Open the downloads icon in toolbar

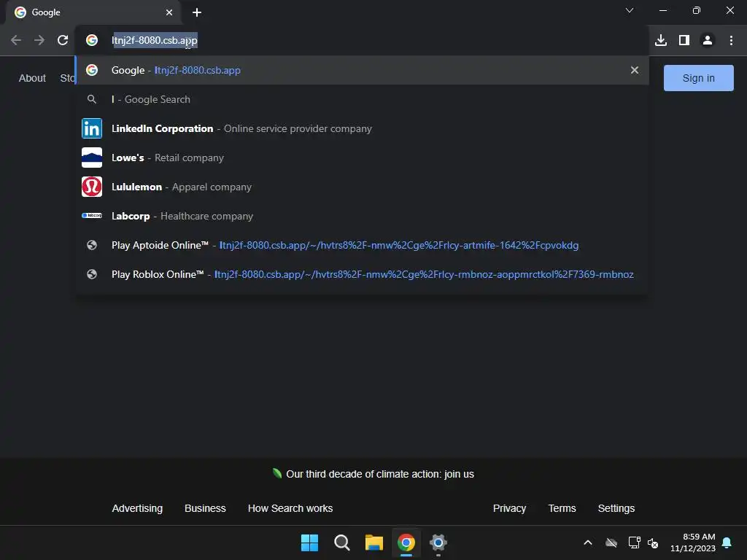click(x=661, y=41)
